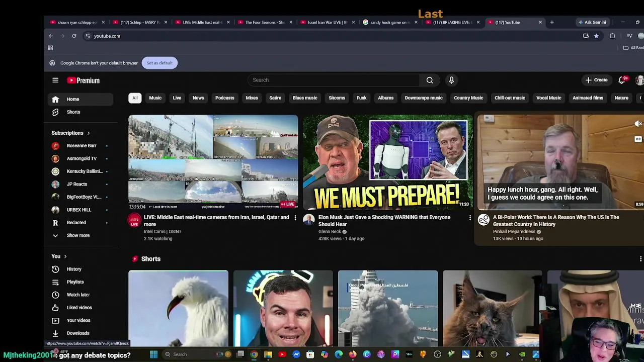Open the YouTube hamburger guide menu

pyautogui.click(x=55, y=80)
